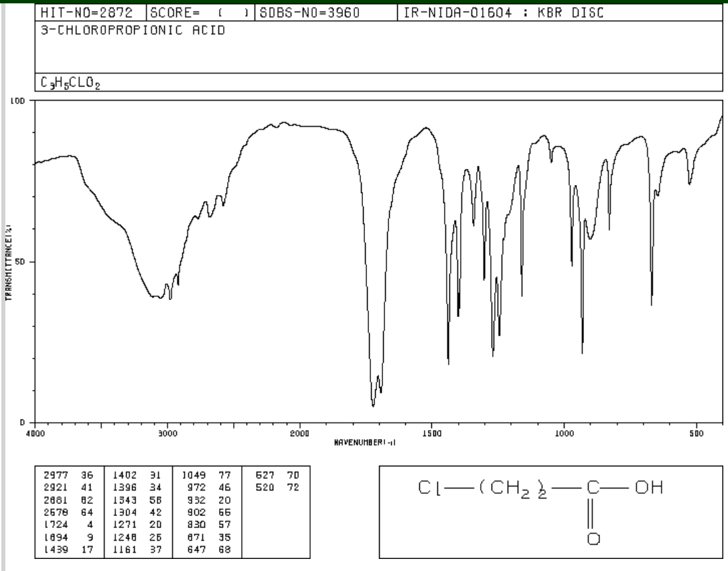Click the 50 transmittance axis label
This screenshot has height=571, width=728.
[21, 262]
